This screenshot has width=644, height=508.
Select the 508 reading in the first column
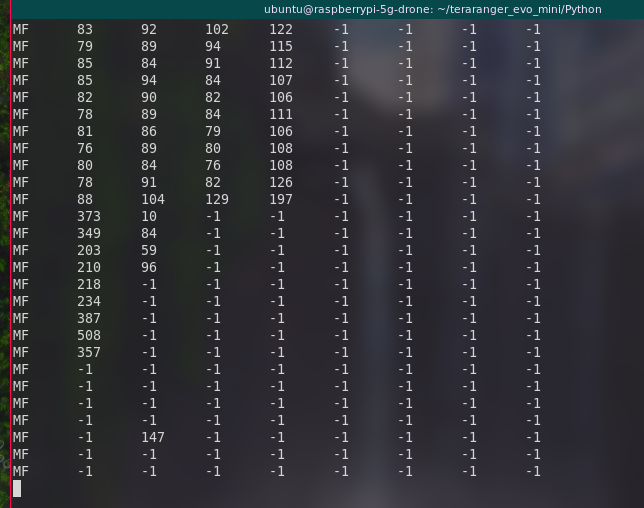pos(89,335)
